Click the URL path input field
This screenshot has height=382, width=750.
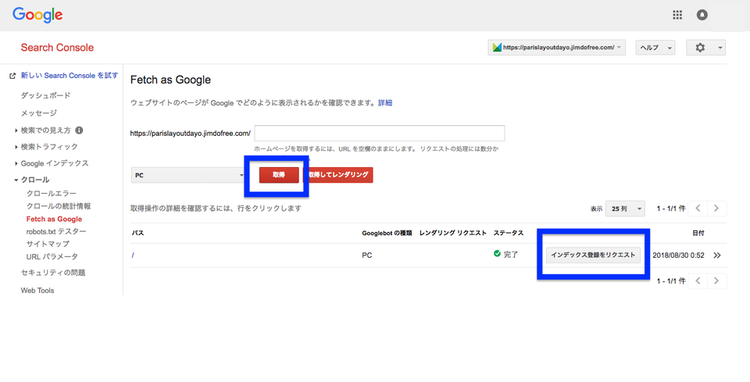[x=379, y=133]
